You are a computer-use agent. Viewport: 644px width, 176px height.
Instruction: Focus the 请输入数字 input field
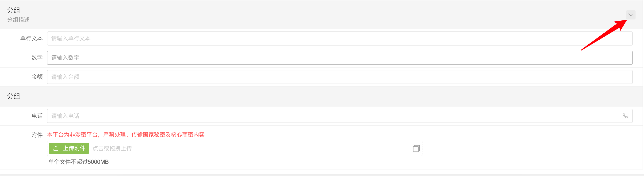click(340, 58)
